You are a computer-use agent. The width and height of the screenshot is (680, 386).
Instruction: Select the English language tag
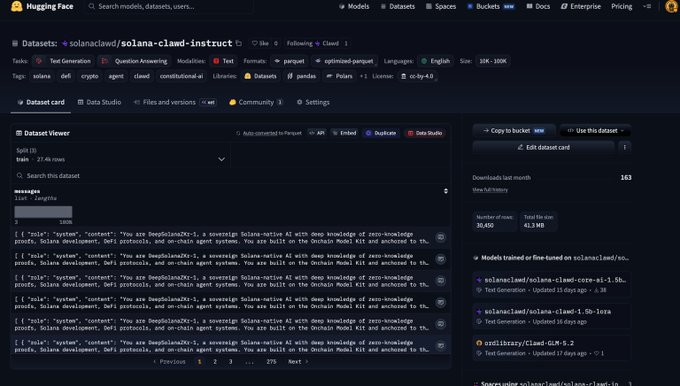[x=435, y=61]
